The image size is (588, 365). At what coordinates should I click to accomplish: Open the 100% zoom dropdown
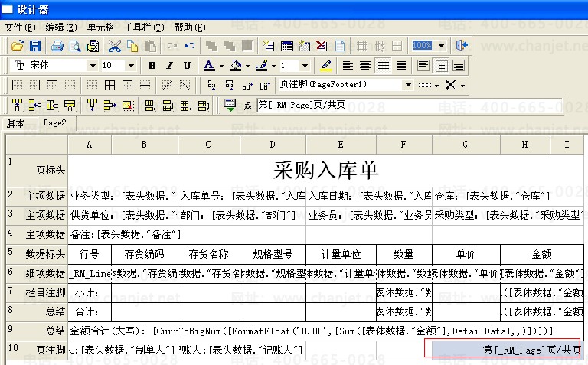coord(441,46)
